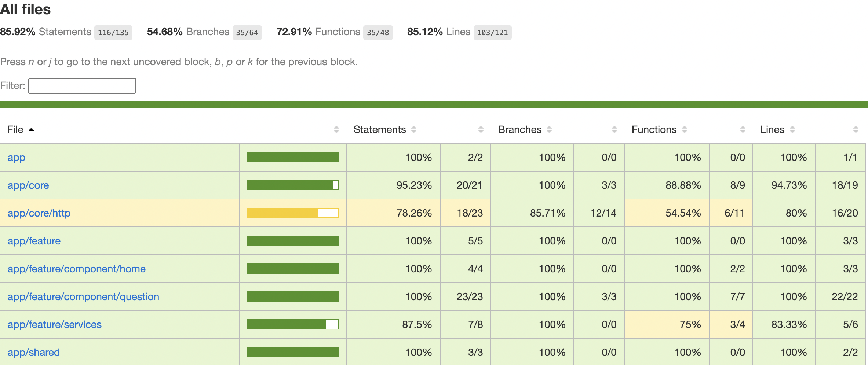Click the Branches column sort icon
Image resolution: width=868 pixels, height=365 pixels.
point(549,129)
